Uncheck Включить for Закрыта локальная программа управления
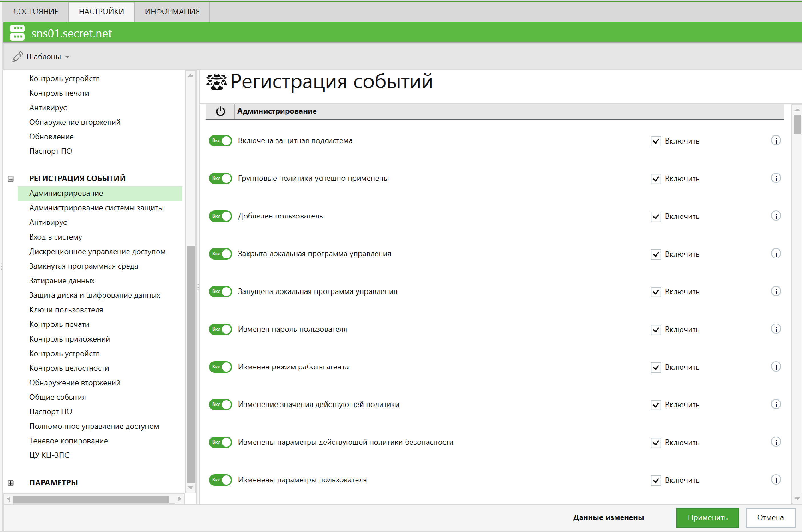Viewport: 802px width, 532px height. [x=656, y=254]
